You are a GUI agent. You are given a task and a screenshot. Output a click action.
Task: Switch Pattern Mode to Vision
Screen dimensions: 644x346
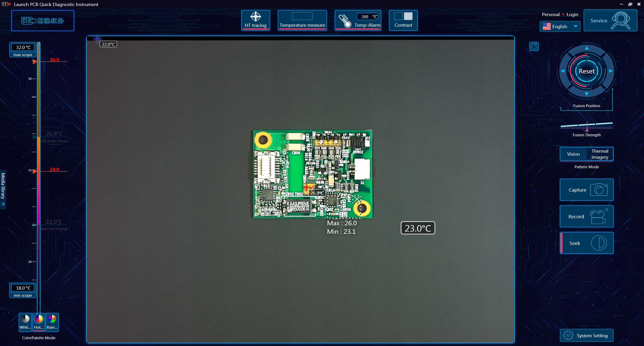(x=573, y=154)
